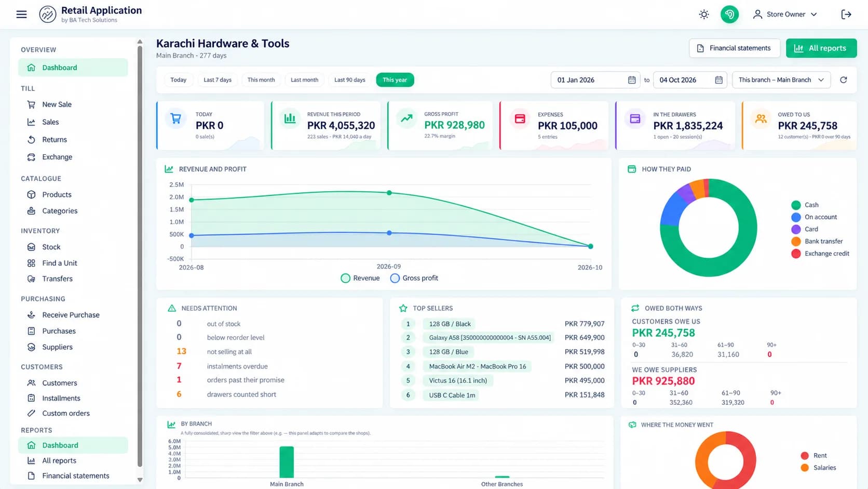Click the logout icon
Image resolution: width=868 pixels, height=489 pixels.
click(x=846, y=15)
